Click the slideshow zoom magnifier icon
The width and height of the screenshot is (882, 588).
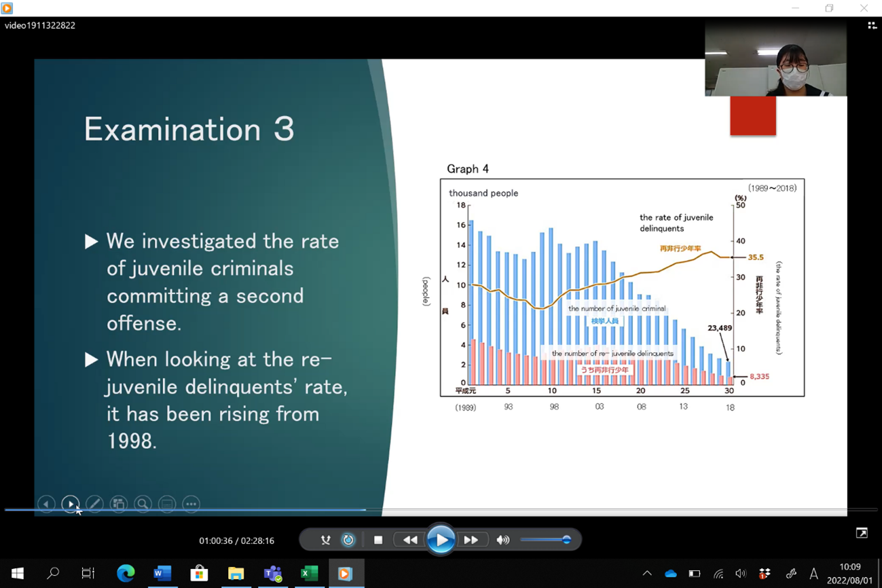[143, 504]
